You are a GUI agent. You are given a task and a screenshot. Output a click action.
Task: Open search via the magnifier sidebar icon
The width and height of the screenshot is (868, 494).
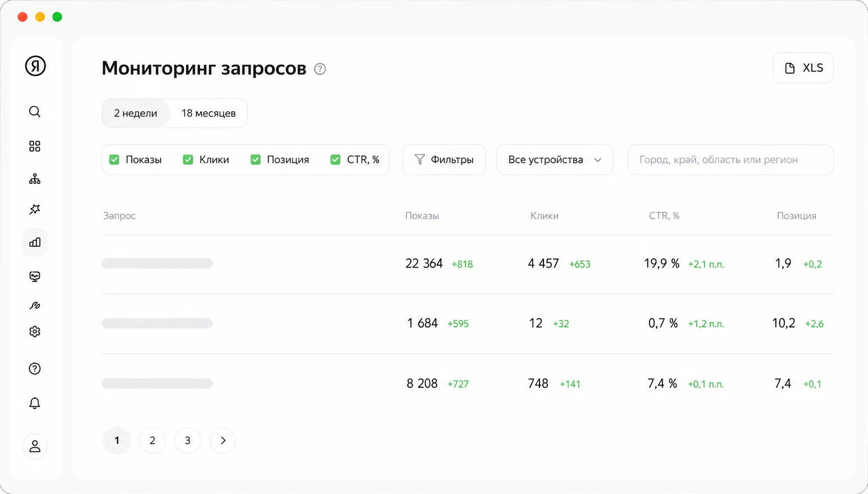pyautogui.click(x=35, y=112)
